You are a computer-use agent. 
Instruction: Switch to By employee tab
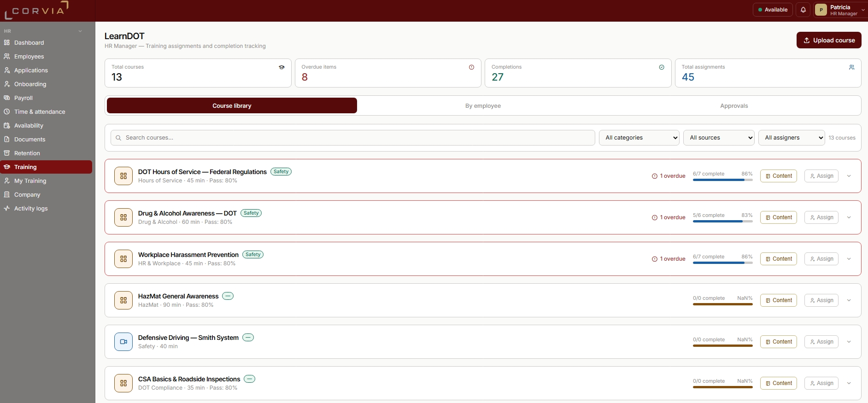tap(483, 105)
